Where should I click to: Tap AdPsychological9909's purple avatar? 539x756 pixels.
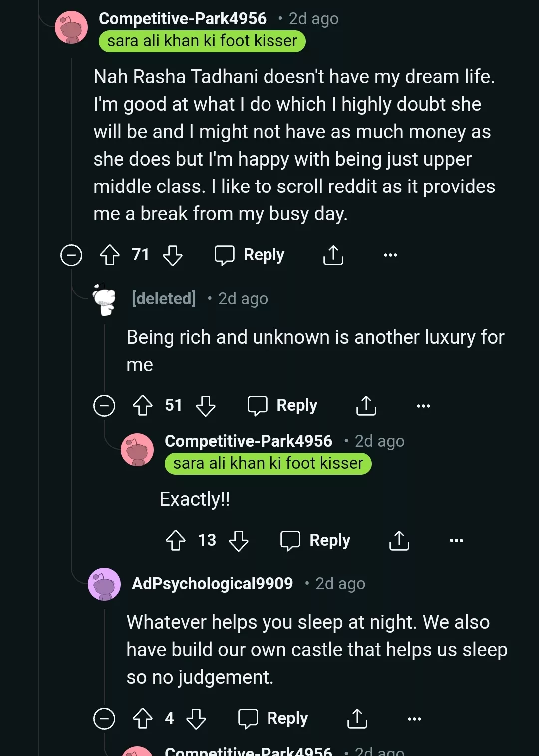tap(104, 584)
